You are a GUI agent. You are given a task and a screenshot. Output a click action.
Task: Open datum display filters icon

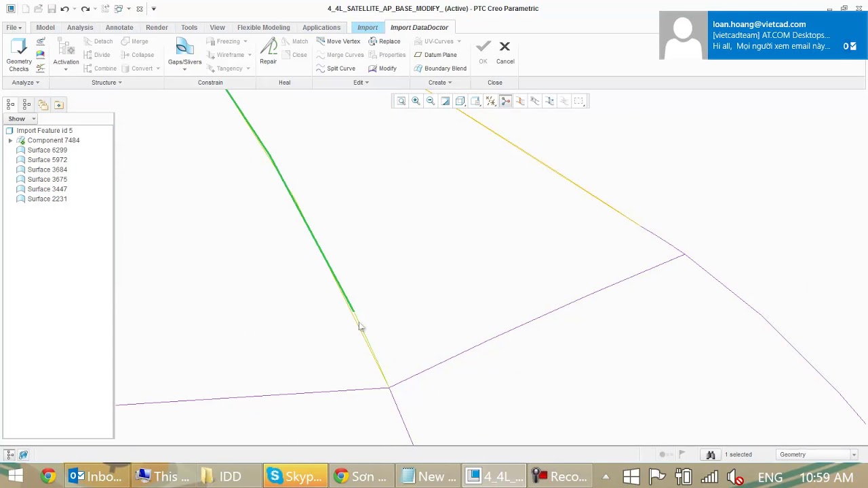(490, 101)
